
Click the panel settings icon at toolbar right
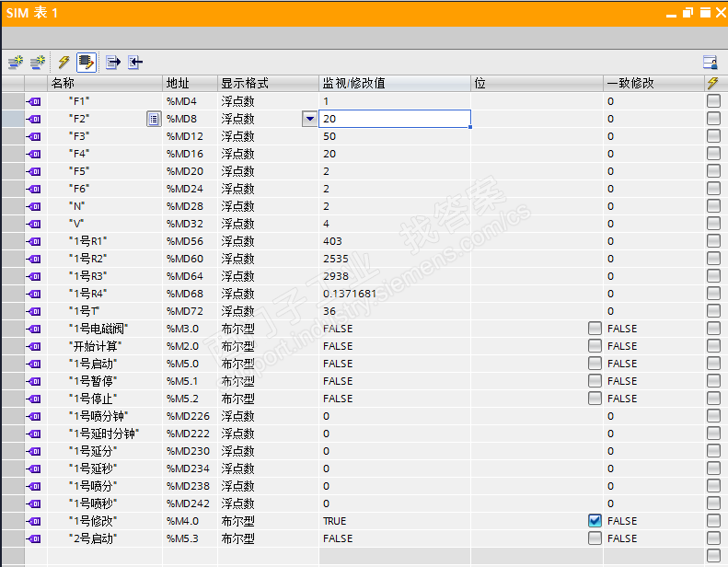[711, 62]
